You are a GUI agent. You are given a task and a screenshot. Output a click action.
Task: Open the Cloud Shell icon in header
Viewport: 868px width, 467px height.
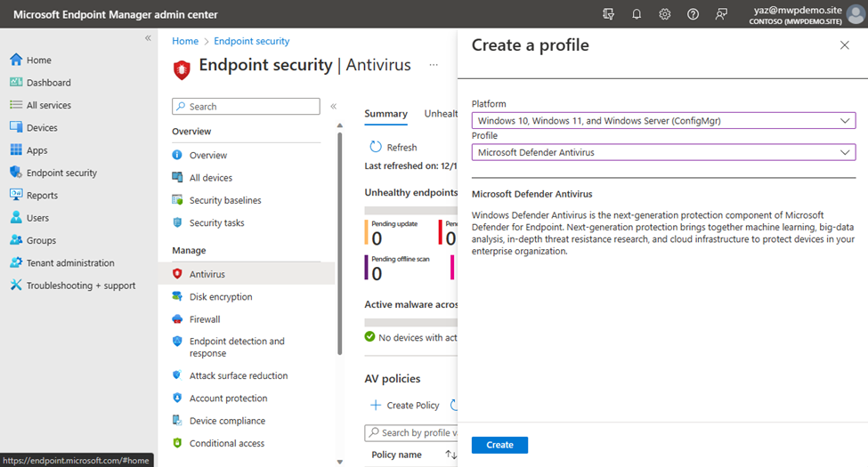(x=608, y=14)
